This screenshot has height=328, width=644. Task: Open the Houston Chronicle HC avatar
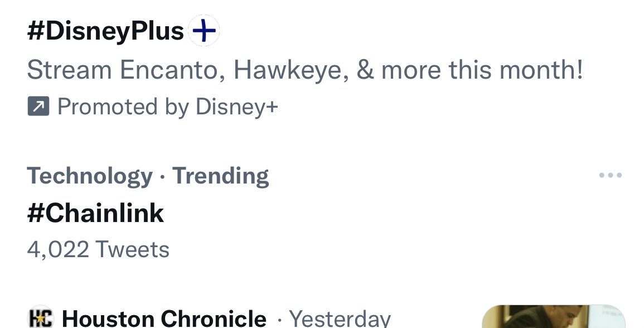(40, 317)
